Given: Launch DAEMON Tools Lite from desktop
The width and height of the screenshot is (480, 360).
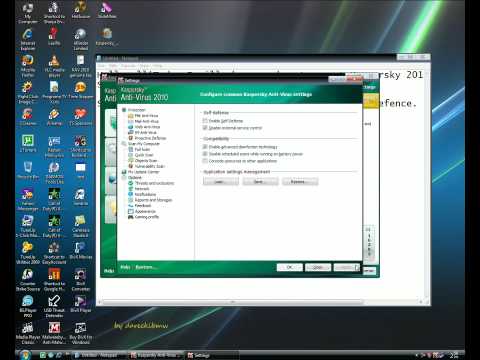Looking at the screenshot, I should 54,173.
